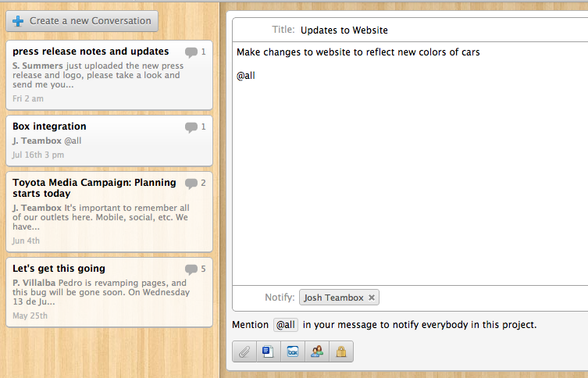The width and height of the screenshot is (588, 378).
Task: Open the Box integration conversation title
Action: click(49, 127)
